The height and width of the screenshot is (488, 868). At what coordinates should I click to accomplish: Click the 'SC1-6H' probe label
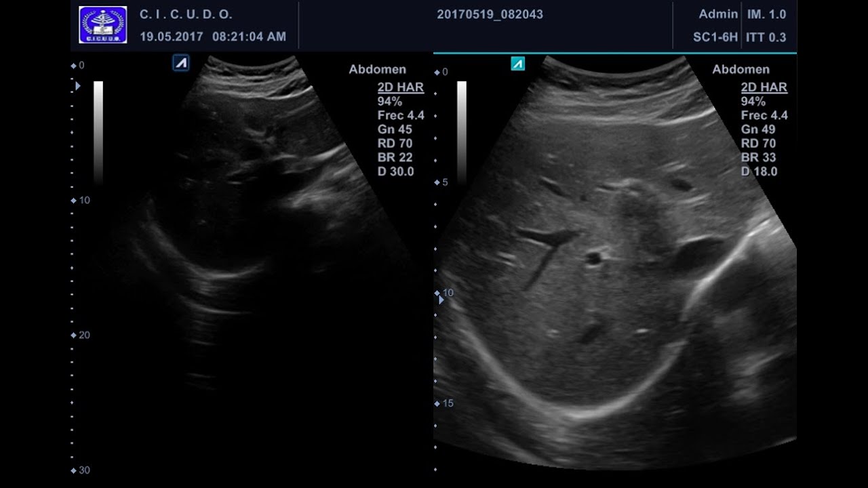point(715,37)
